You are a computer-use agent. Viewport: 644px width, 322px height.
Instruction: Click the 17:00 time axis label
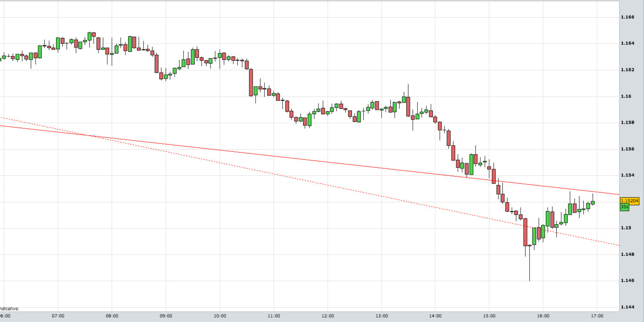click(x=597, y=316)
